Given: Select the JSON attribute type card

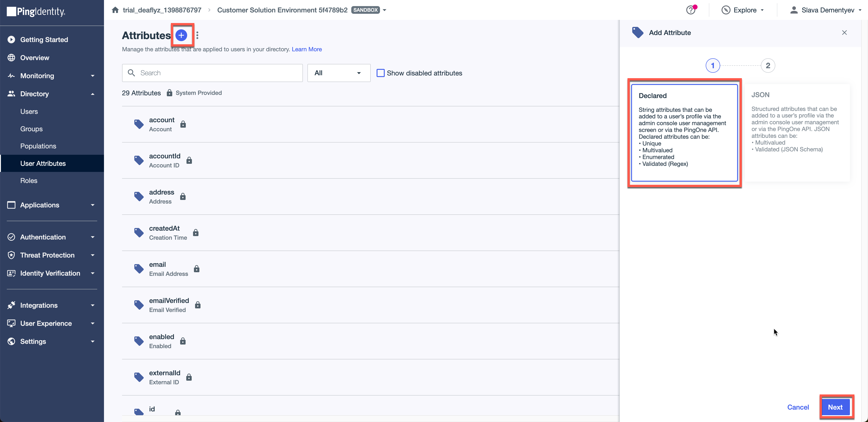Looking at the screenshot, I should pos(797,133).
